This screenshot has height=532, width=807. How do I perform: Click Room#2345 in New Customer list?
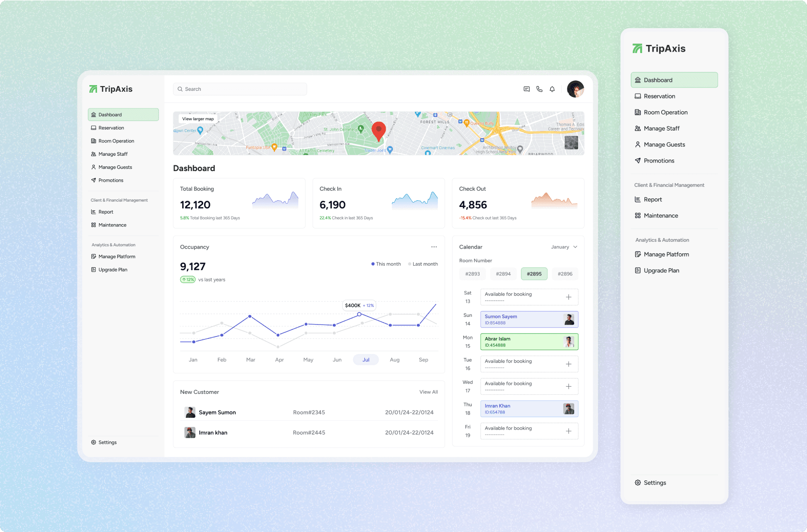tap(309, 413)
